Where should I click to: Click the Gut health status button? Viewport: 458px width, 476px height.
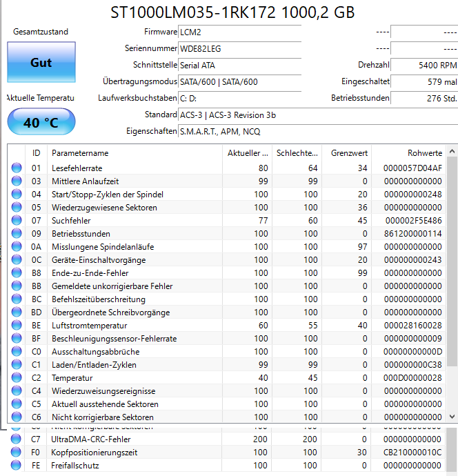click(x=41, y=62)
